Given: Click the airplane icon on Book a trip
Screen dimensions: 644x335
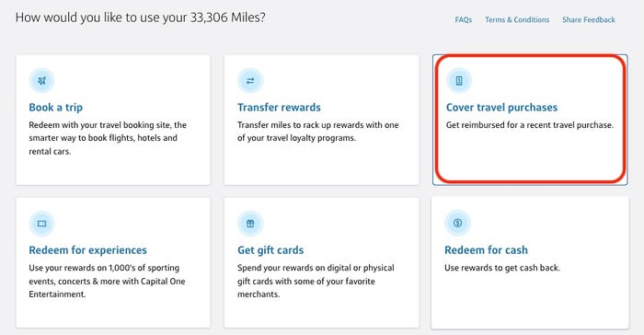Looking at the screenshot, I should (x=42, y=81).
